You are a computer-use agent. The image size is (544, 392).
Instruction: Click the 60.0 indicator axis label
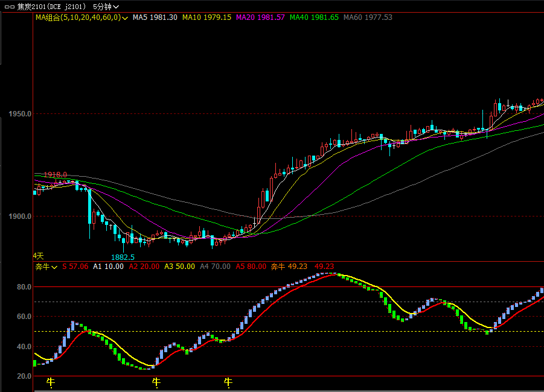tap(24, 317)
